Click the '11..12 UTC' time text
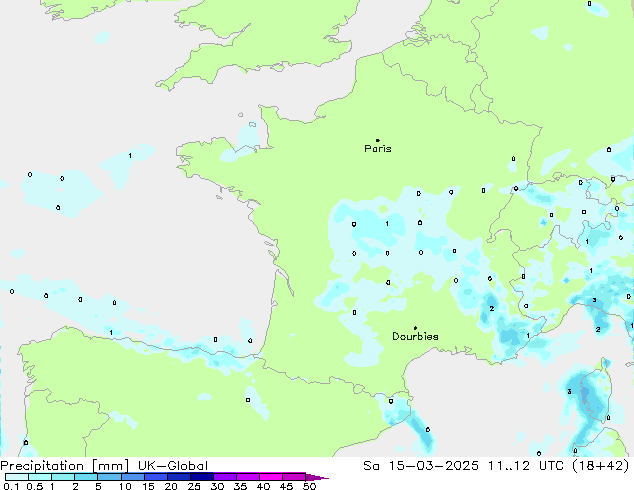Image resolution: width=634 pixels, height=490 pixels. click(528, 466)
